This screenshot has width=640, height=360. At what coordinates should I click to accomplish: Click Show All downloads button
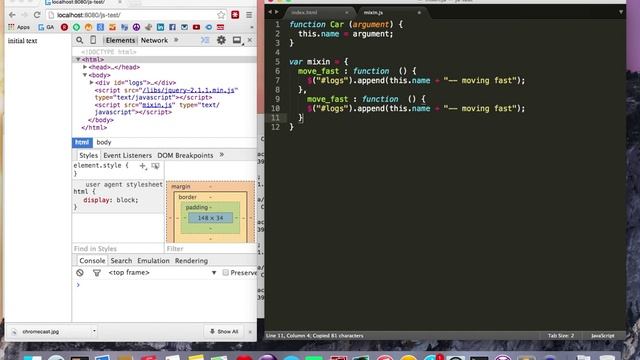[224, 331]
